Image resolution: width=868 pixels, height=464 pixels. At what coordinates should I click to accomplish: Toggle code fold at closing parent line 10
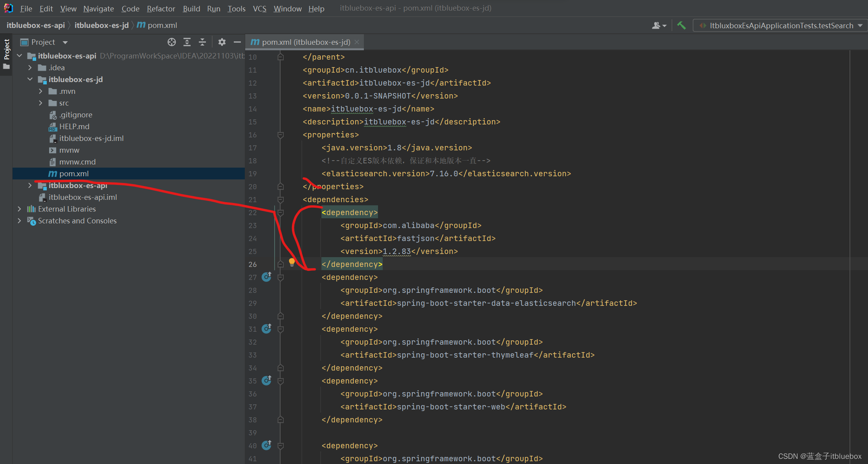coord(281,57)
